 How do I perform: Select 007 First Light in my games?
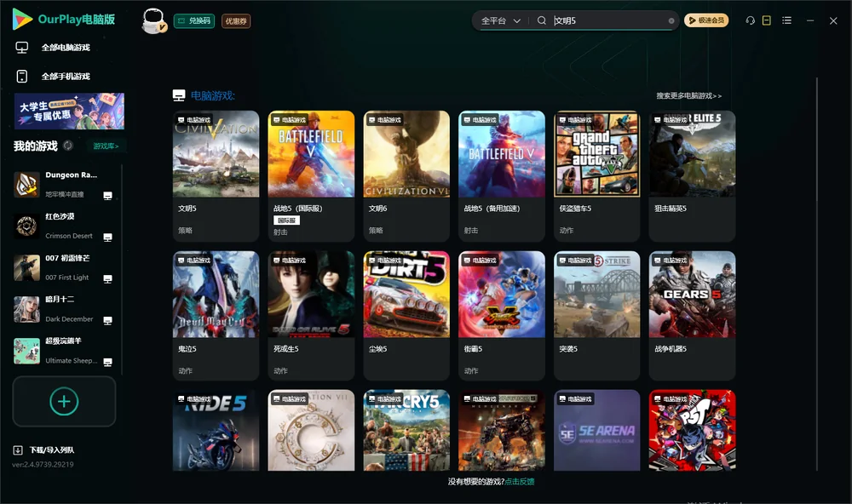(64, 267)
